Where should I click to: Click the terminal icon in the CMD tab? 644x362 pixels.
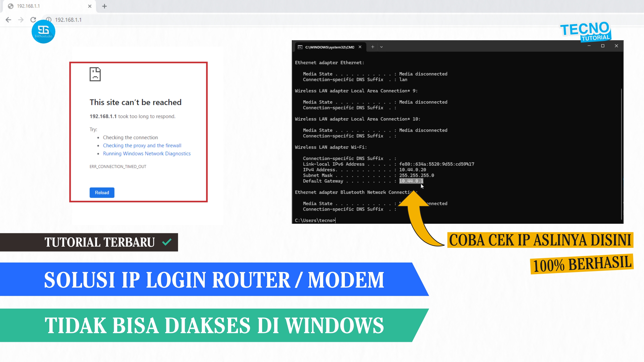pyautogui.click(x=300, y=47)
